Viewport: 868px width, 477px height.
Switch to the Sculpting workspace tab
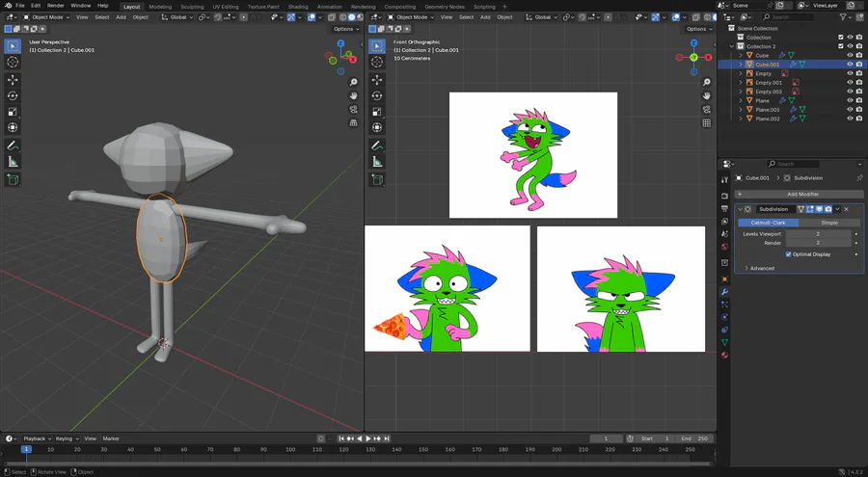[x=192, y=7]
